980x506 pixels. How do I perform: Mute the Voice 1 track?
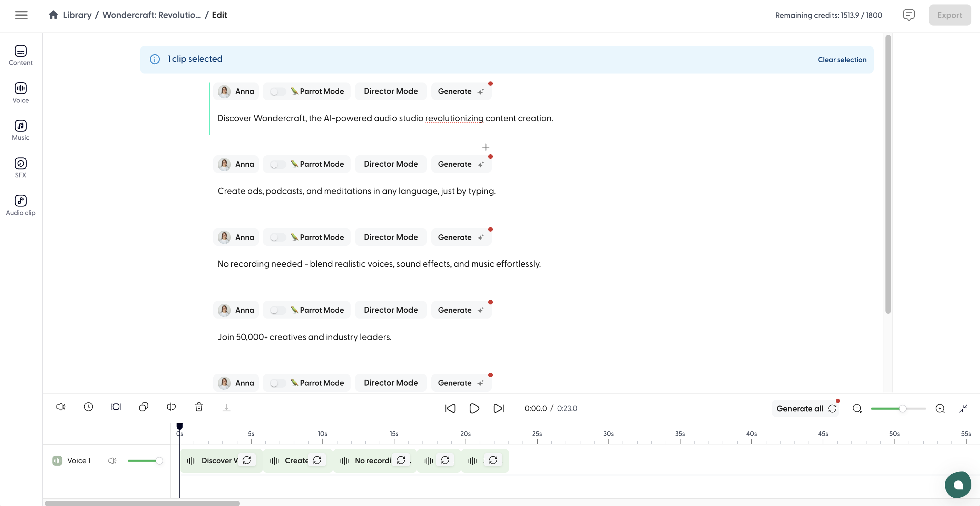click(x=112, y=461)
